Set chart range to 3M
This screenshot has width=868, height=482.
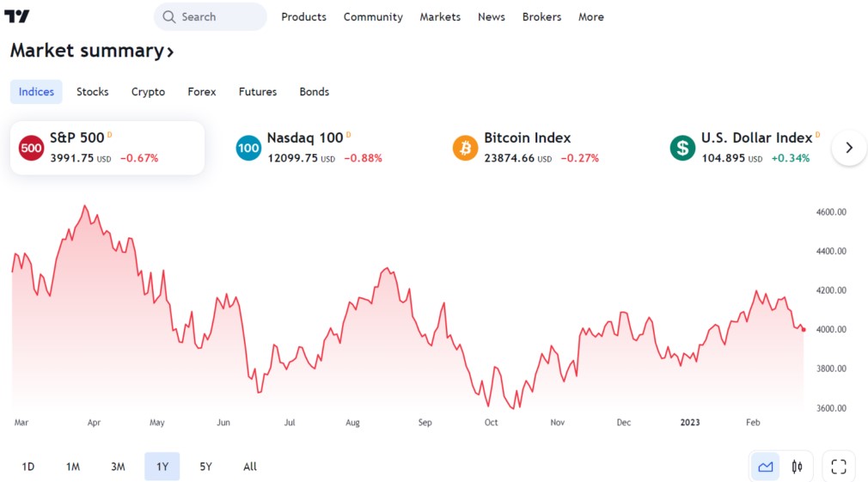118,467
